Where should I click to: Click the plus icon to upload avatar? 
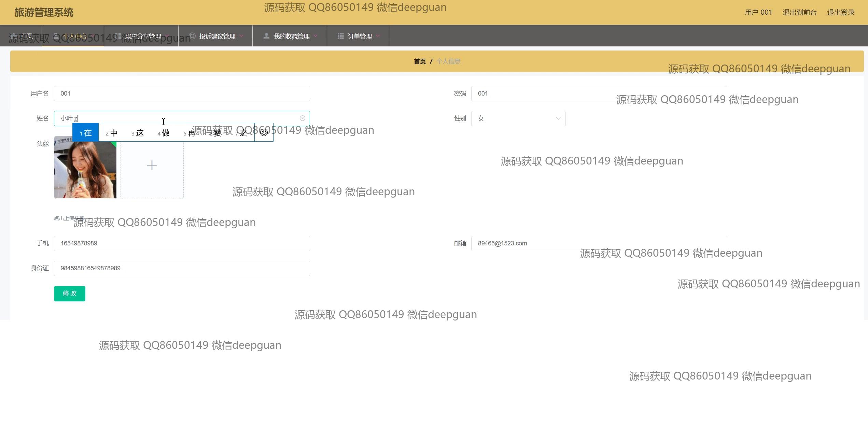pos(152,165)
